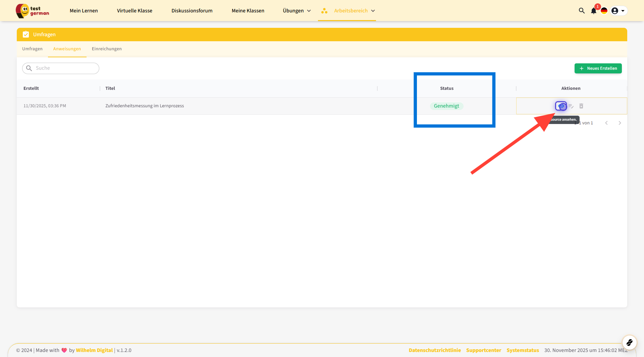Image resolution: width=644 pixels, height=357 pixels.
Task: Delete the Zufriedenheitsmessung im Lernprozess entry
Action: (x=581, y=106)
